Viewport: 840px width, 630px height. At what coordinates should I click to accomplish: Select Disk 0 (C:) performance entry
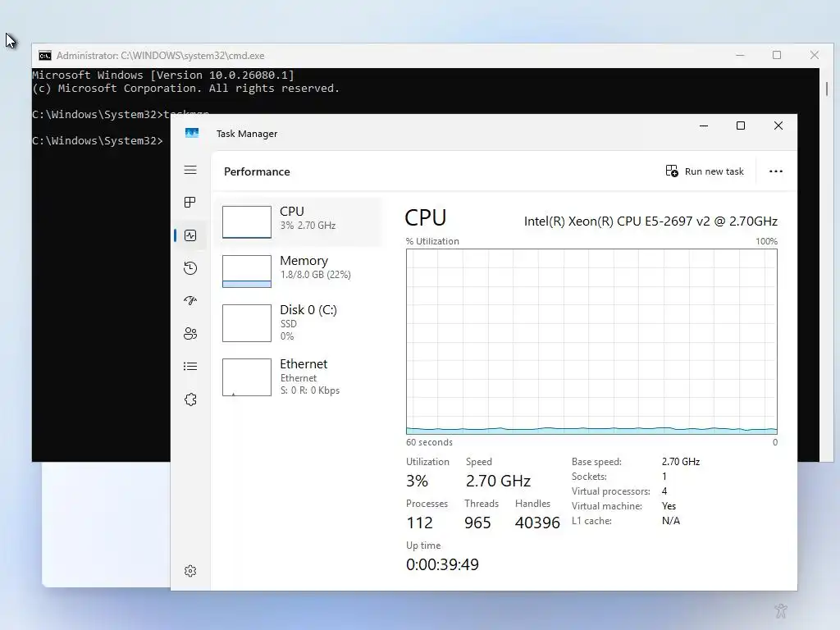(299, 322)
